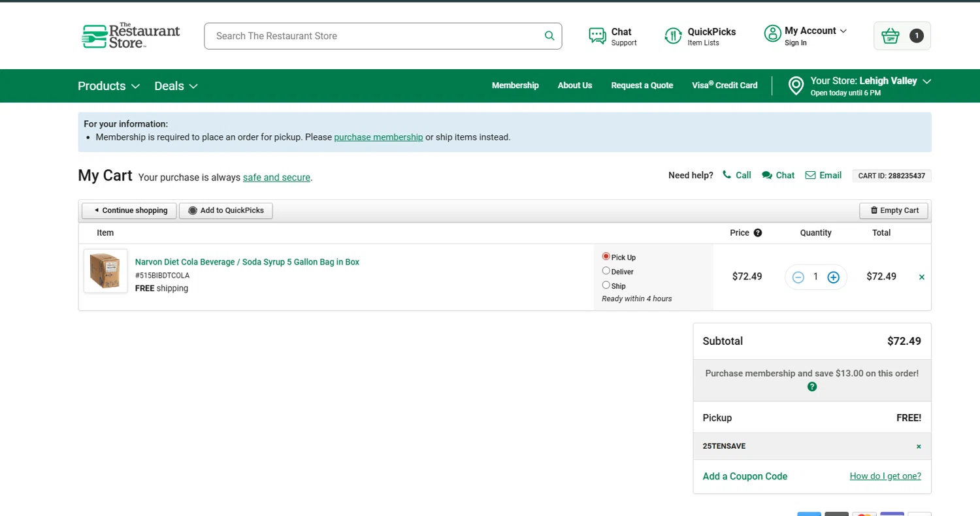Email support from Need help row
This screenshot has height=516, width=980.
click(823, 175)
